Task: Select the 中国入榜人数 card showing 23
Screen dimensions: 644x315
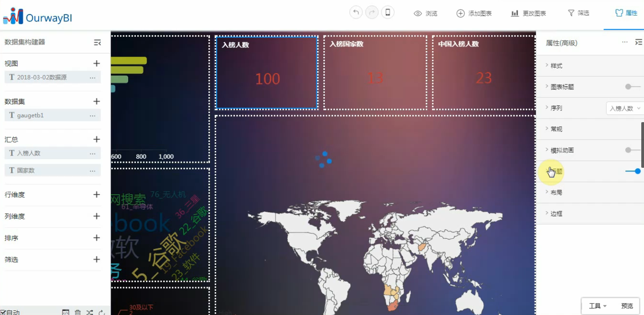Action: (483, 72)
